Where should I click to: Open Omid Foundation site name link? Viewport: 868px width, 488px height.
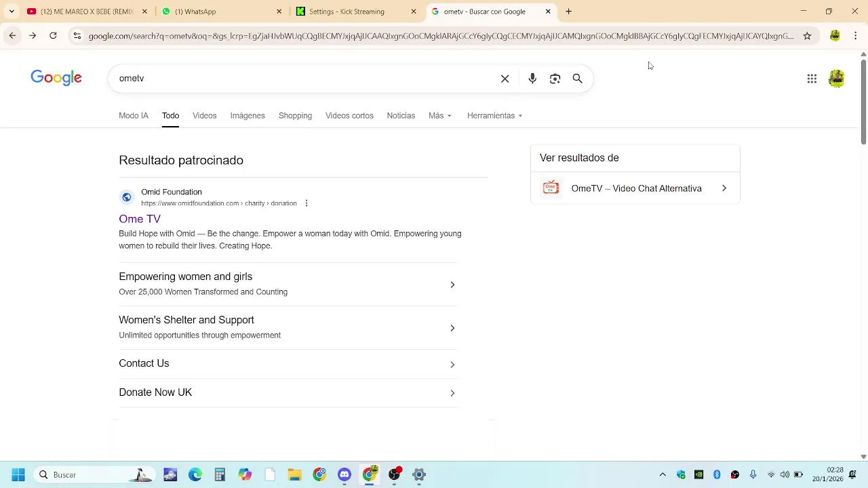point(172,192)
